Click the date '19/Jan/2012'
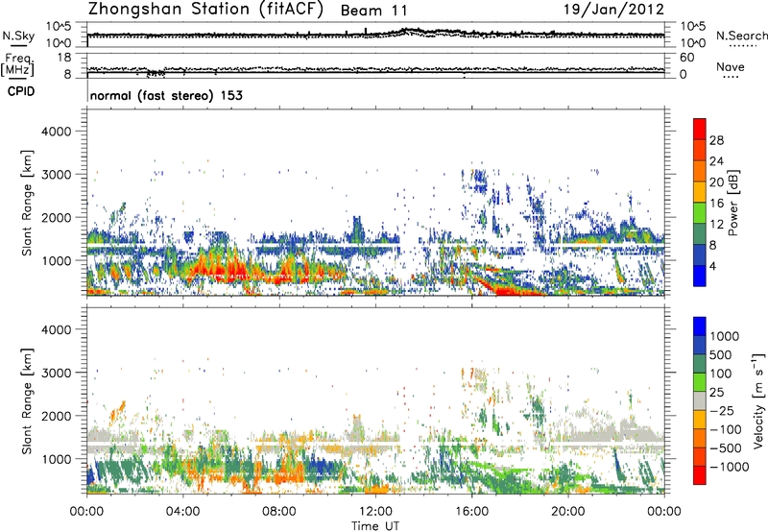Screen dimensions: 768x532 [613, 10]
